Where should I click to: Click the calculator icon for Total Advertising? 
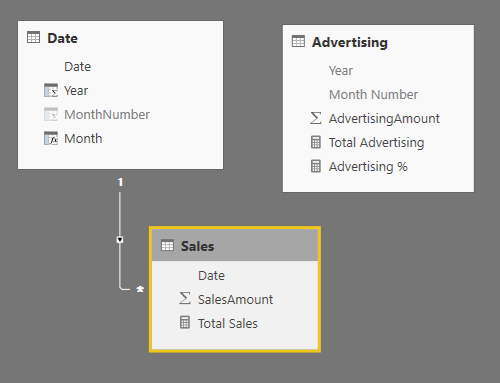(x=316, y=142)
